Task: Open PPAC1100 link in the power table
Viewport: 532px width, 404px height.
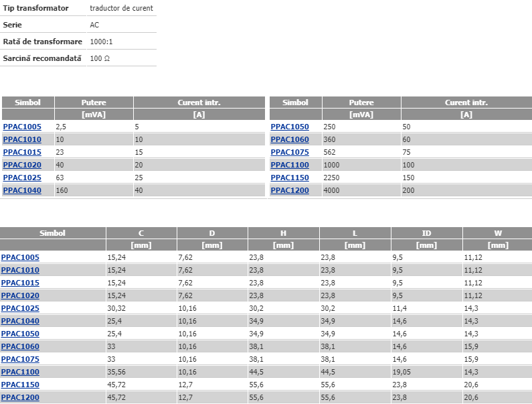Action: pyautogui.click(x=290, y=165)
